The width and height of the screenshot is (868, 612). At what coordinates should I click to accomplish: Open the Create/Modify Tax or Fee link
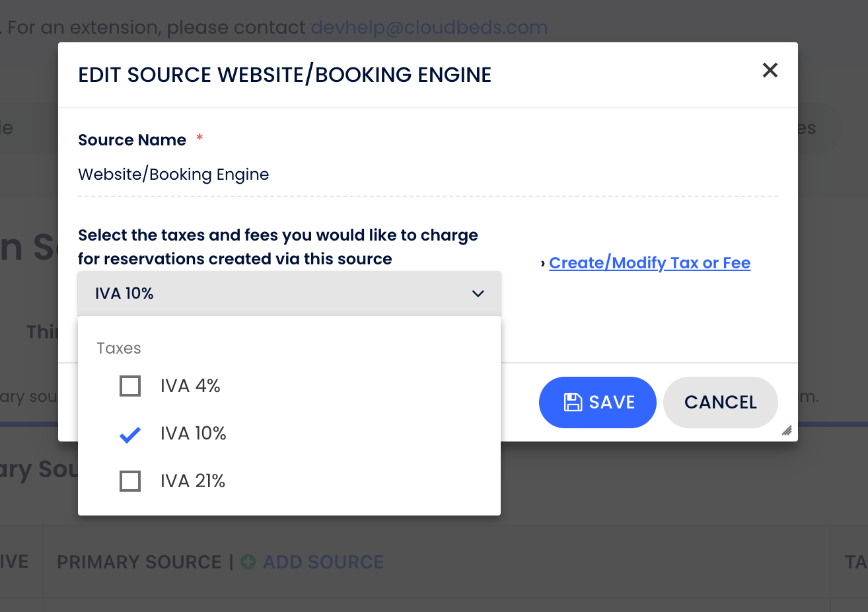click(x=649, y=263)
